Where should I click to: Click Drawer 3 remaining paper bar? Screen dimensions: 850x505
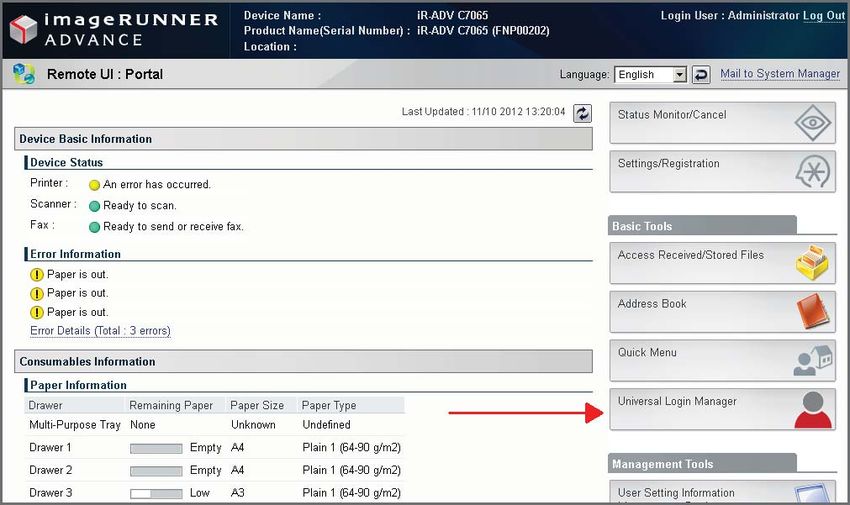[156, 494]
